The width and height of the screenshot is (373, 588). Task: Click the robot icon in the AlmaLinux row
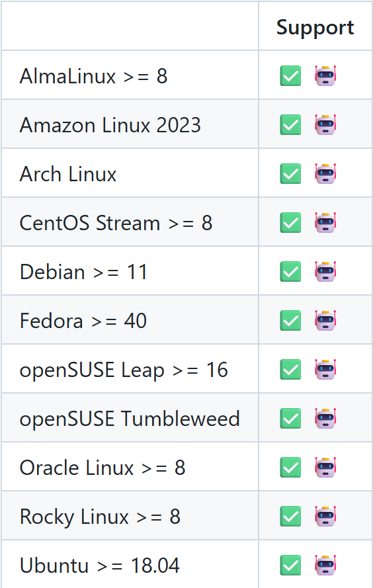tap(325, 76)
